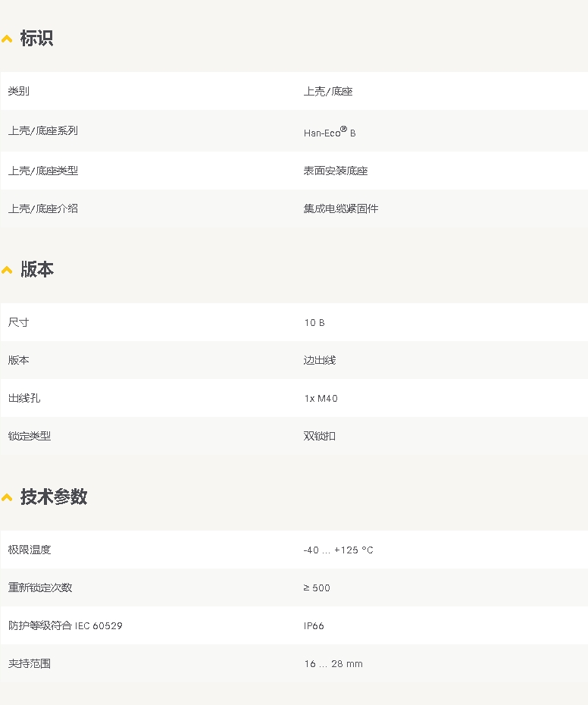Select the 上壳/底座类型 label
The height and width of the screenshot is (705, 588).
coord(42,171)
